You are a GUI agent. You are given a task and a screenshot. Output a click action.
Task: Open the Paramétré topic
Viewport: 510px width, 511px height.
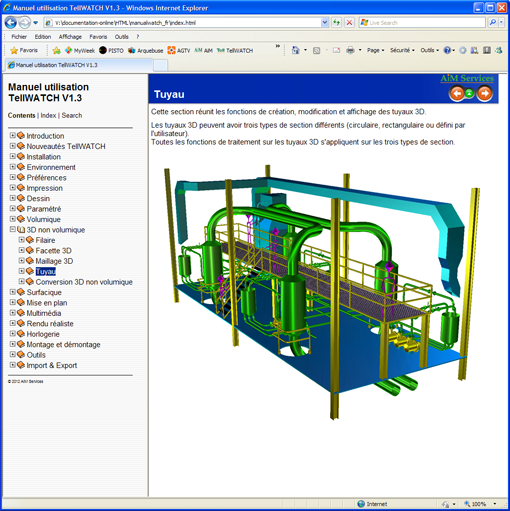(44, 209)
